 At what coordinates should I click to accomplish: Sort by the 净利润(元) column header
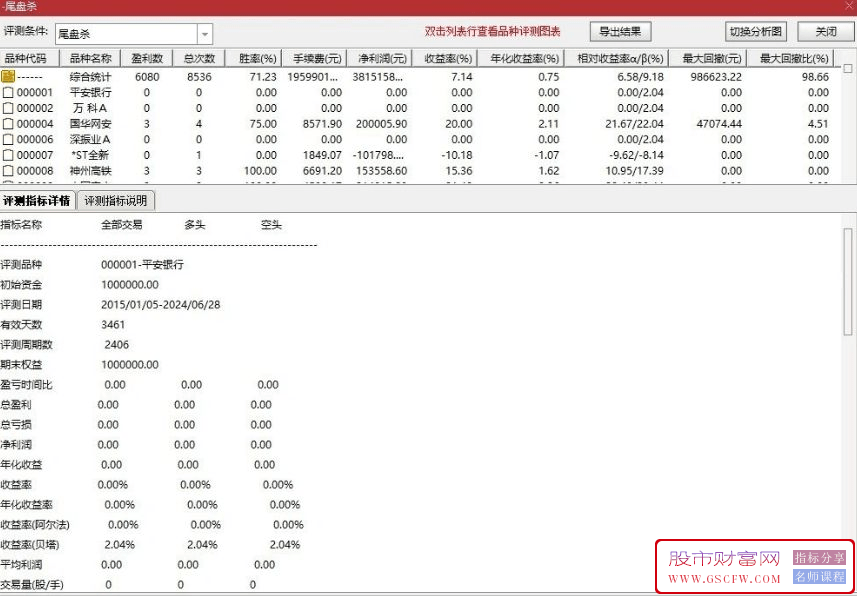click(379, 58)
